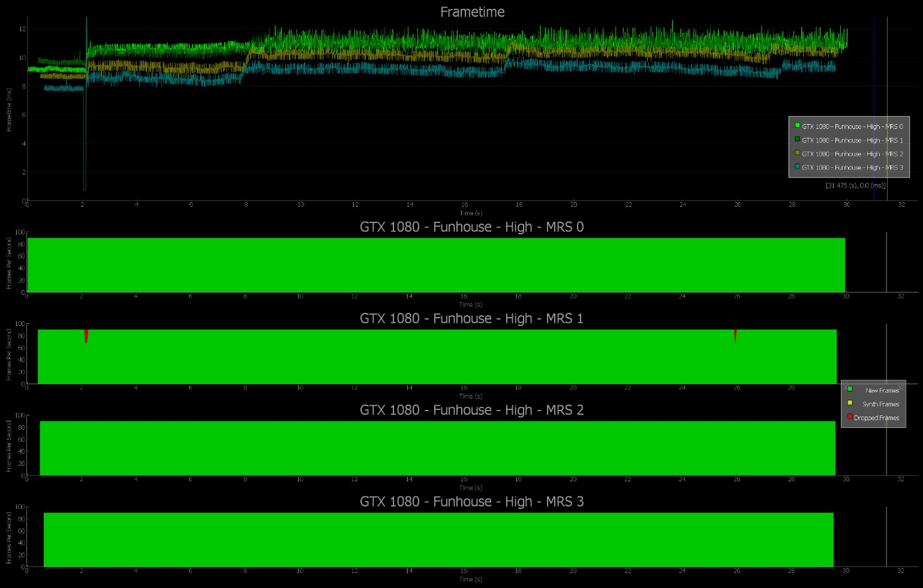
Task: Click the cursor readout showing 31.475 seconds
Action: 855,186
